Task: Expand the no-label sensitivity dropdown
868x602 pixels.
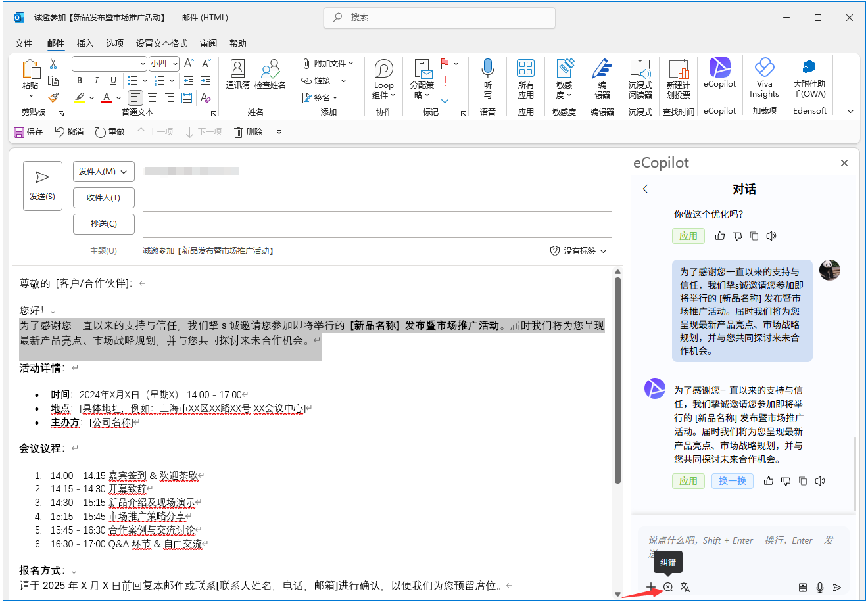Action: click(579, 251)
